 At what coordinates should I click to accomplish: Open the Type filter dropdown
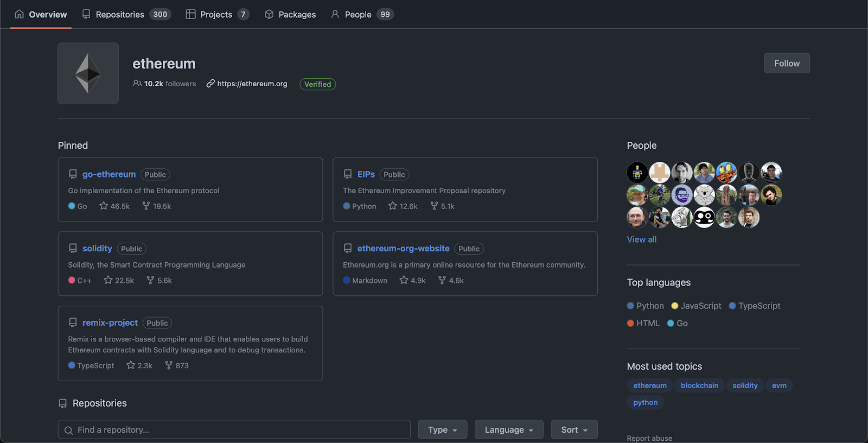(x=443, y=429)
